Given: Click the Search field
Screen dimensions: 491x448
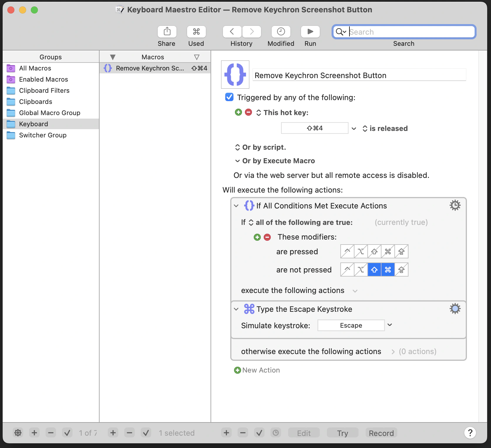Looking at the screenshot, I should [411, 32].
